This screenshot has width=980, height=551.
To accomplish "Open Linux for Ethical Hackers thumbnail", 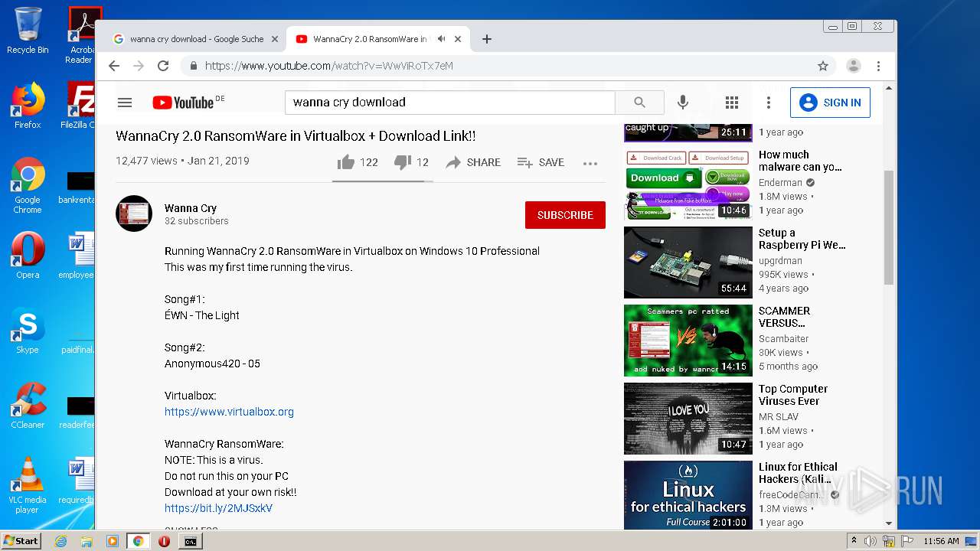I will tap(688, 495).
